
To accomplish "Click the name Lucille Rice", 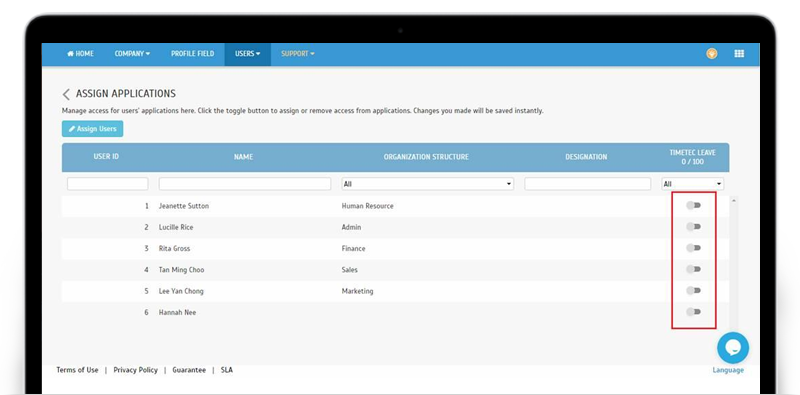I will 176,227.
